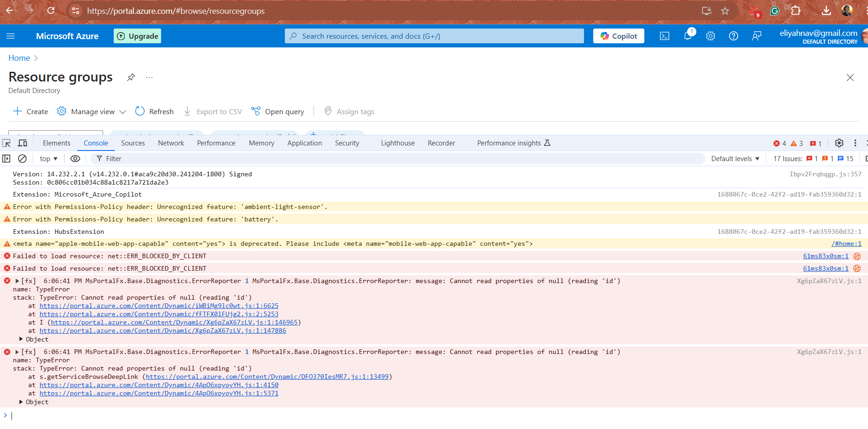The height and width of the screenshot is (429, 868).
Task: Click the DevTools error count badge
Action: click(x=780, y=144)
